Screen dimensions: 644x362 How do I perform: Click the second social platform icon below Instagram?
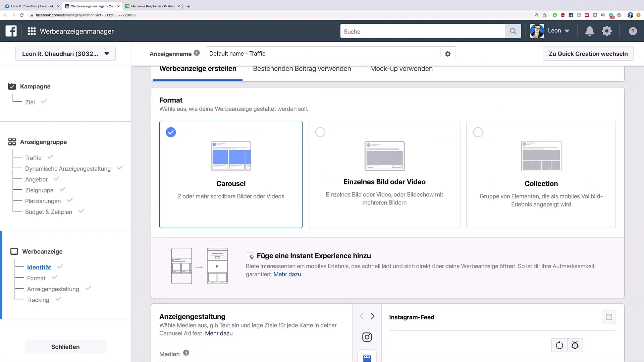[x=367, y=358]
